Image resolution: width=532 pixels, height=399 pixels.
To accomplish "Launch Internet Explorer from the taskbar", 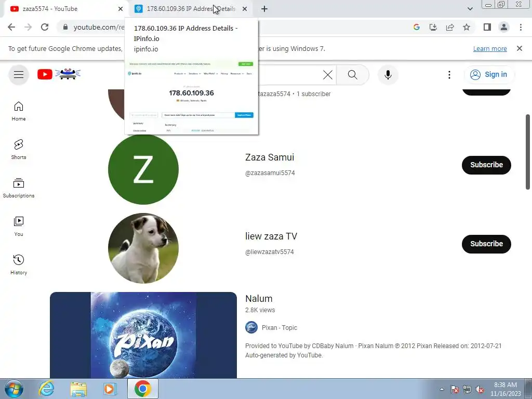I will pyautogui.click(x=46, y=389).
